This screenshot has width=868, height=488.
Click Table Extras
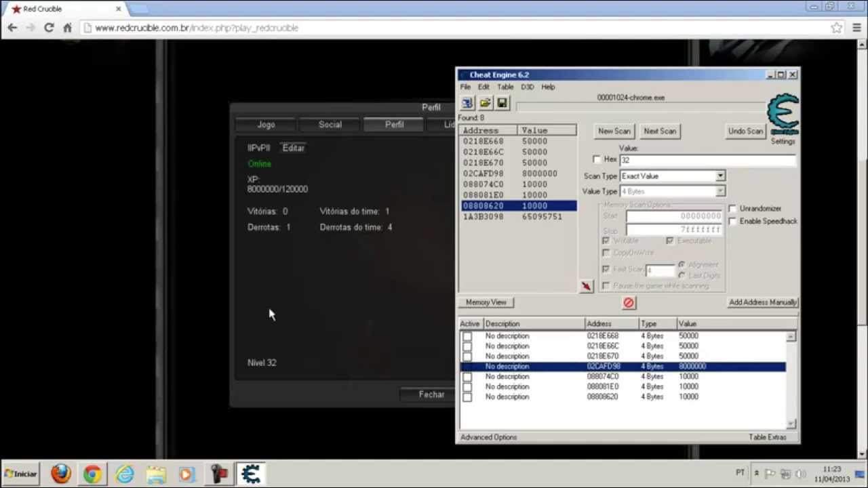768,437
